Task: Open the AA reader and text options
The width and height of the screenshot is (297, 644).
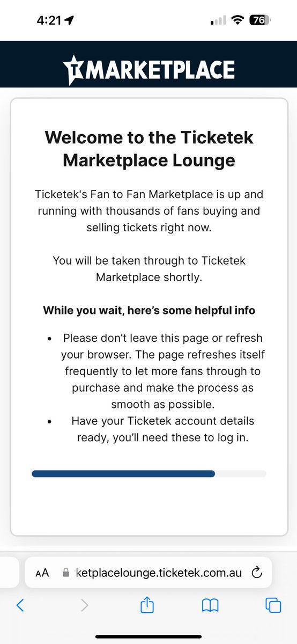Action: (42, 573)
